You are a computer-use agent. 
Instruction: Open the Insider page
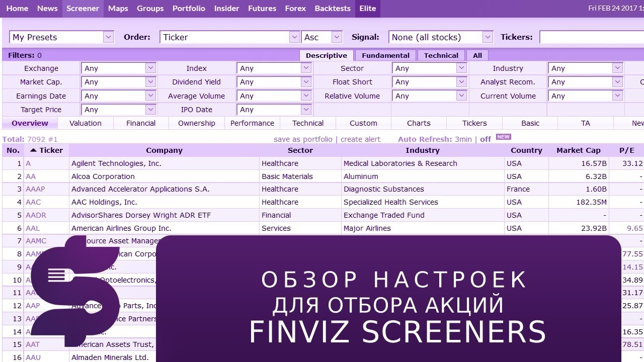pyautogui.click(x=227, y=9)
